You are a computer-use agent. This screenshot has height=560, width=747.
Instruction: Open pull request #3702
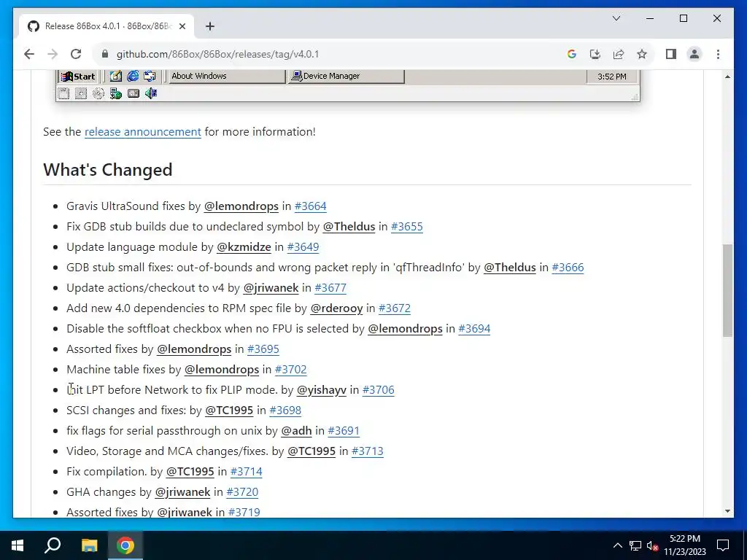coord(290,370)
